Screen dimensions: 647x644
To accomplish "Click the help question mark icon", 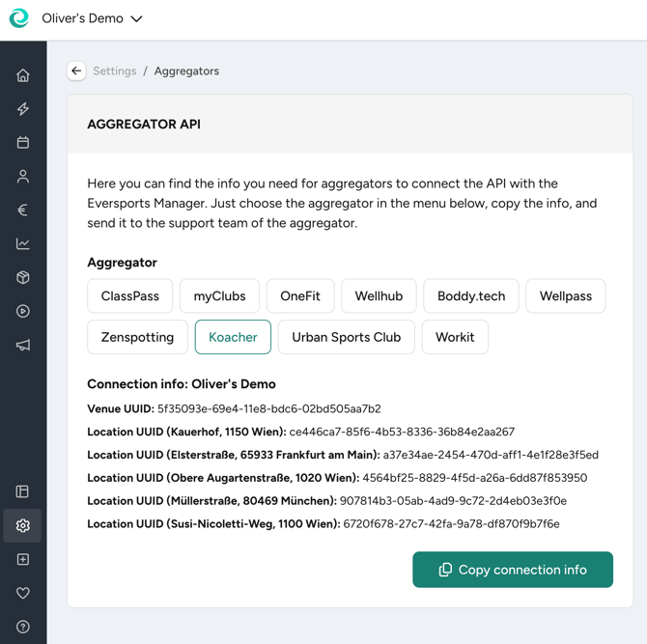I will (x=23, y=627).
